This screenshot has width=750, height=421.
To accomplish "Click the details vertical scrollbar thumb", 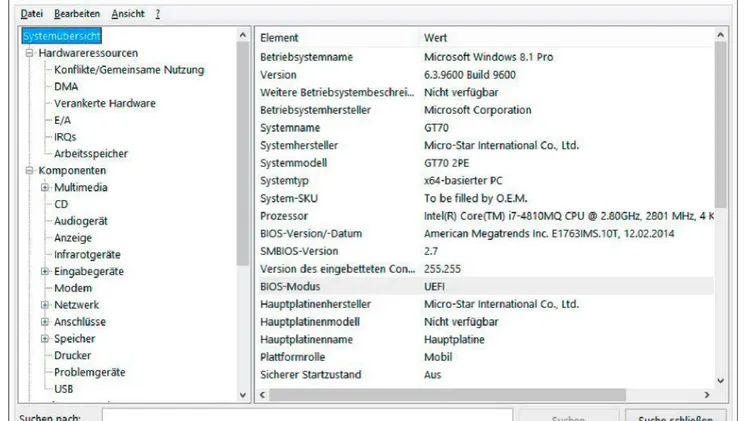I will point(720,125).
